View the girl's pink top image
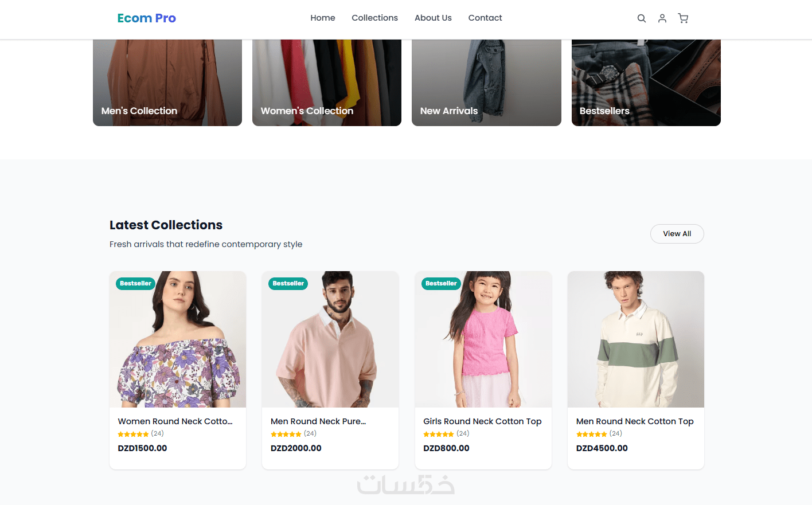The height and width of the screenshot is (505, 812). click(483, 344)
